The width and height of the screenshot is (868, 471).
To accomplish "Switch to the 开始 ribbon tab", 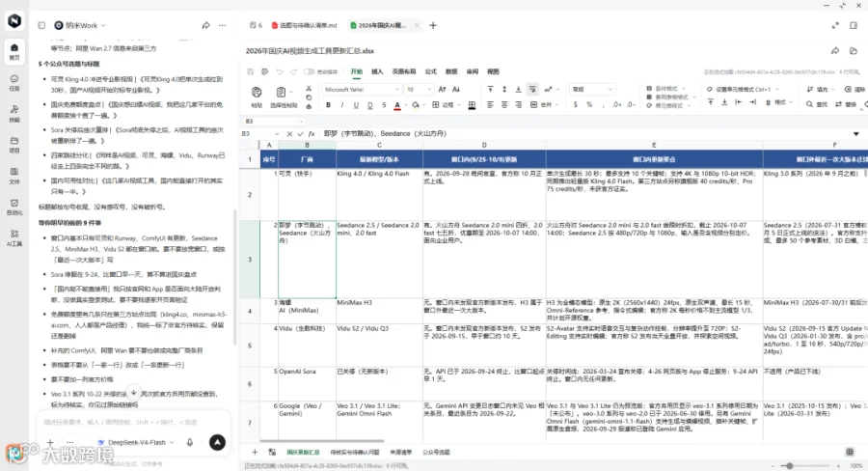I will click(357, 71).
